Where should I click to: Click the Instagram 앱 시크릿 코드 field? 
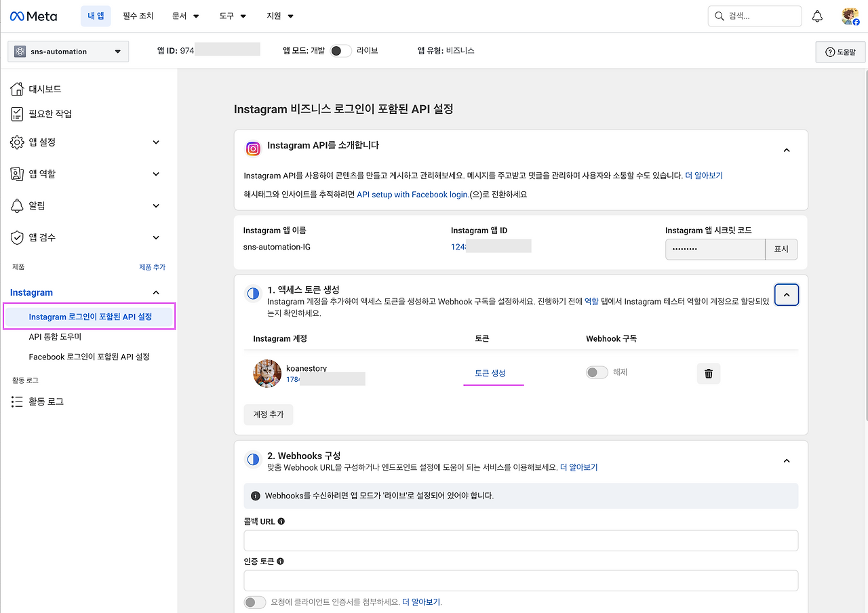(715, 250)
